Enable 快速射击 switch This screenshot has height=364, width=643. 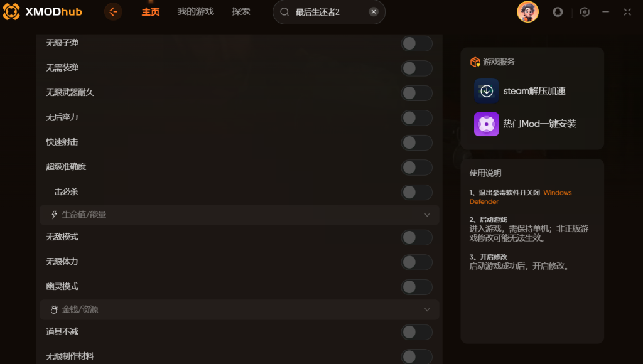click(416, 142)
